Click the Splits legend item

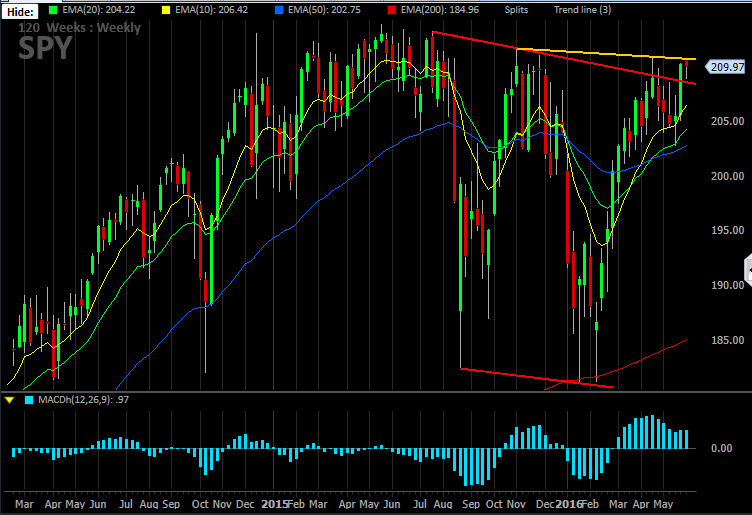coord(516,10)
